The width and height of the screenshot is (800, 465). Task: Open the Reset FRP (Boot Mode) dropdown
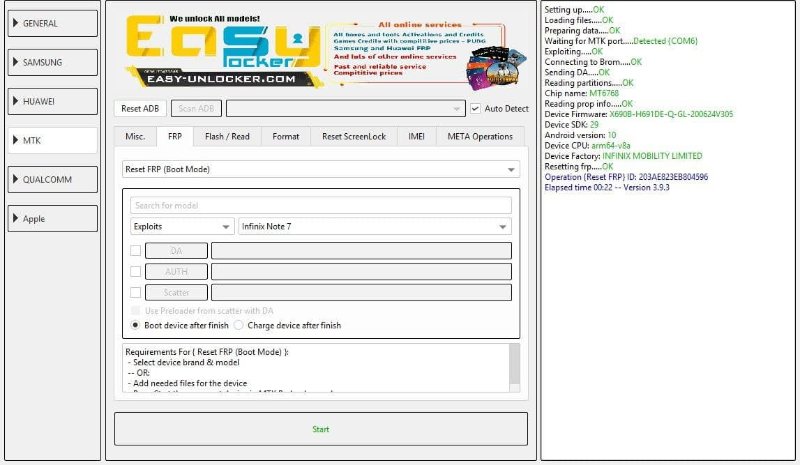tap(321, 169)
